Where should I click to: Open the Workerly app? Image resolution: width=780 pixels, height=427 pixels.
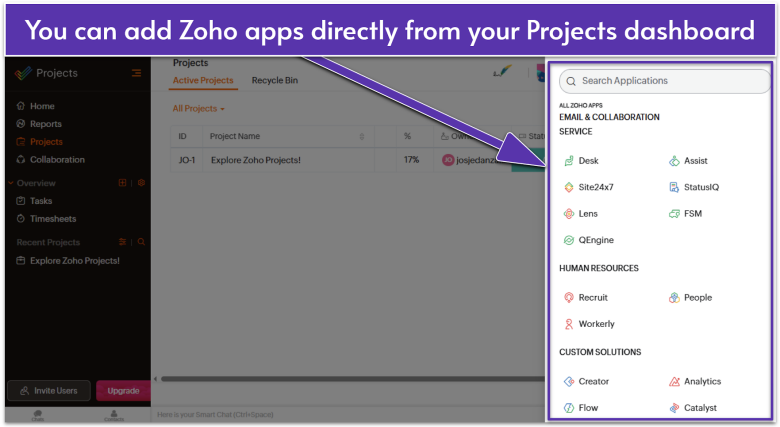(x=589, y=324)
